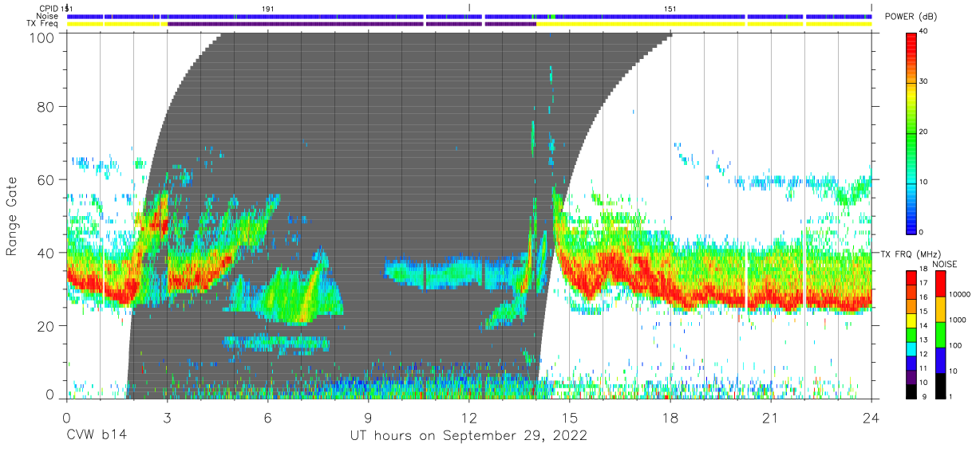Click the TX FRQ (MHz) color scale
Screen dimensions: 980x452
[x=911, y=334]
